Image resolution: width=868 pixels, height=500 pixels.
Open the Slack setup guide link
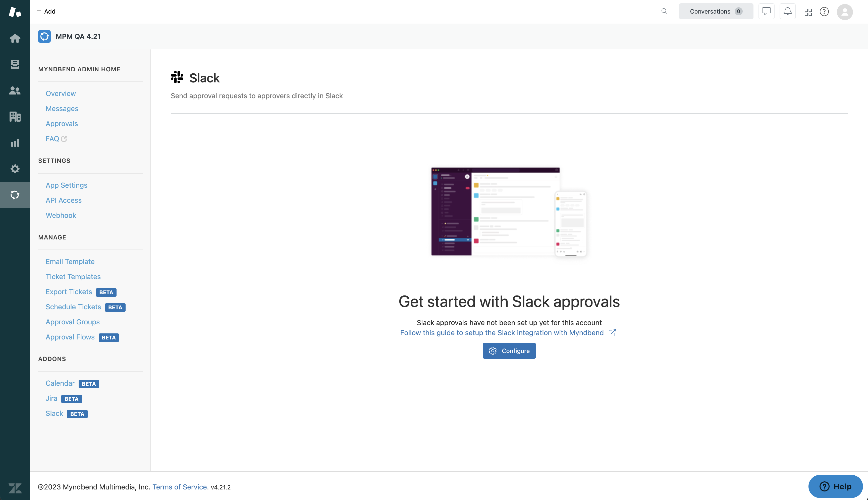point(502,333)
